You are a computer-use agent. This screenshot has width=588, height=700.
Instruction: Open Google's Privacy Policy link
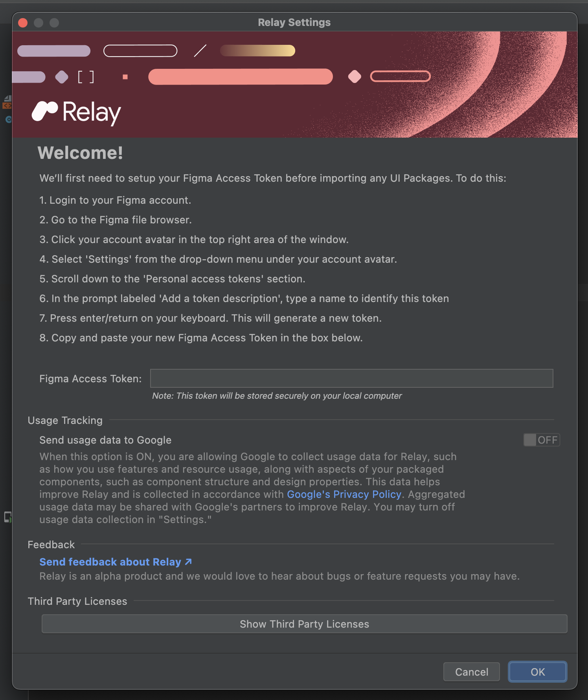click(x=344, y=494)
